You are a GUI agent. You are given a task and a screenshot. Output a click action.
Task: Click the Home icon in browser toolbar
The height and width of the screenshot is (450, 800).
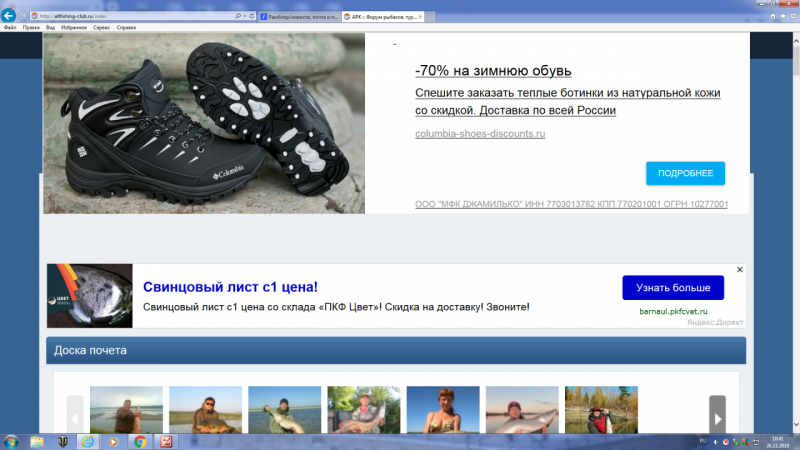(773, 16)
